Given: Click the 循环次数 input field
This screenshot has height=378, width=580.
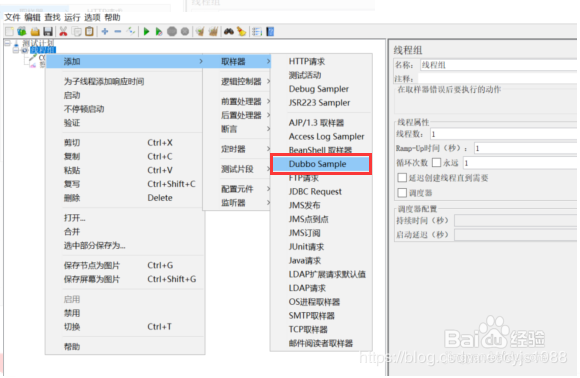Looking at the screenshot, I should click(x=520, y=163).
